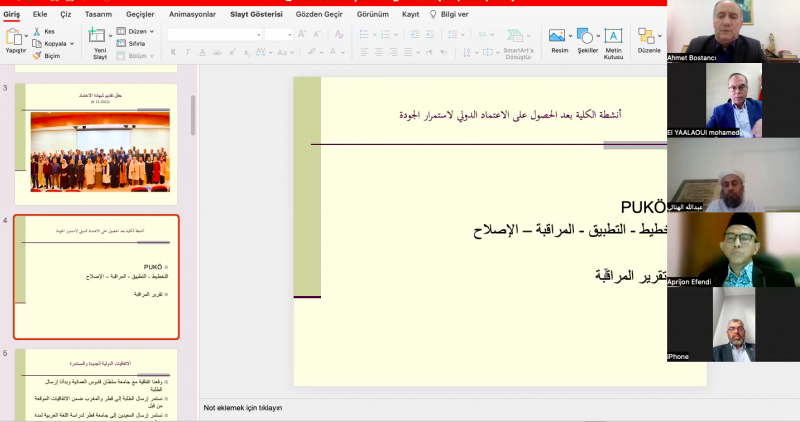Expand the Kopyala dropdown

71,44
